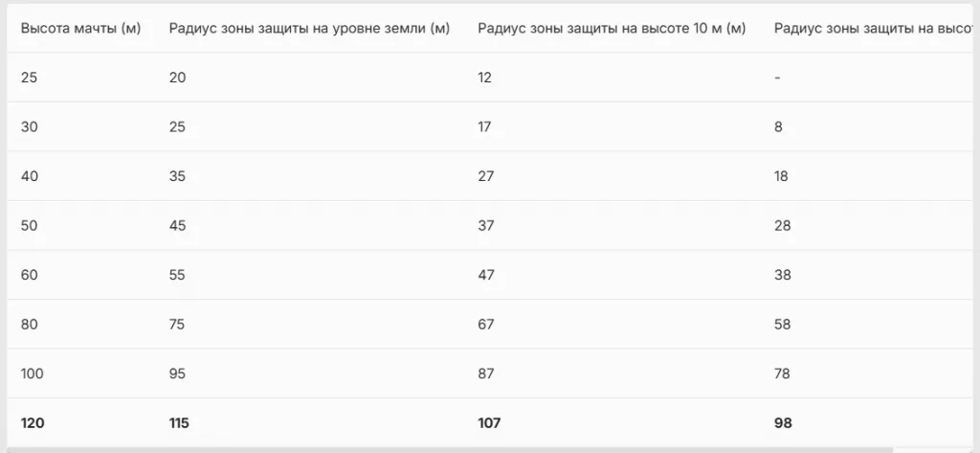Click the cell with value 87
980x453 pixels.
pyautogui.click(x=485, y=374)
